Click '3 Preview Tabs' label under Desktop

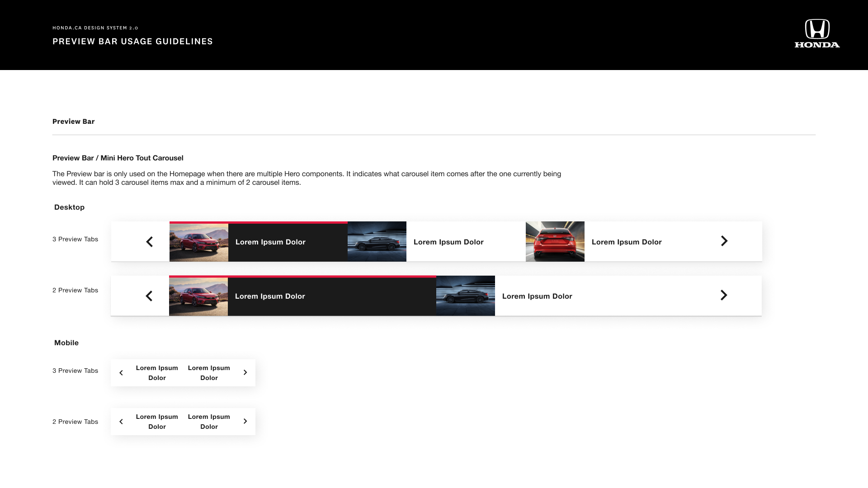click(75, 239)
